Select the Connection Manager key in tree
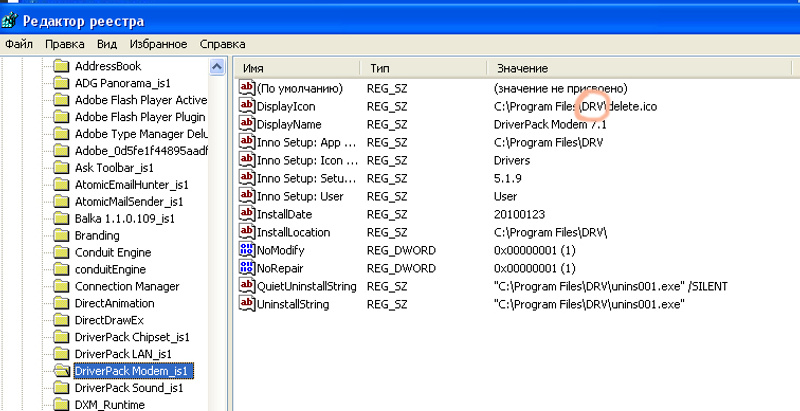This screenshot has height=411, width=800. point(127,286)
